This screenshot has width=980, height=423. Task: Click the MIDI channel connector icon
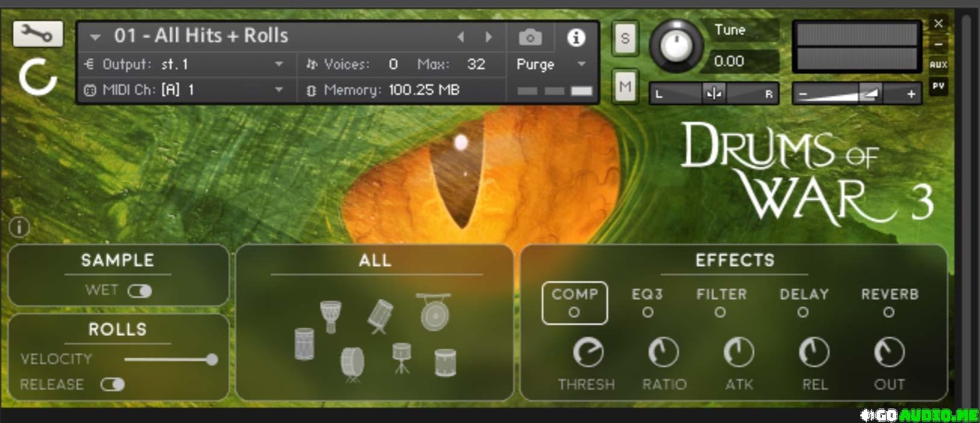pos(90,90)
